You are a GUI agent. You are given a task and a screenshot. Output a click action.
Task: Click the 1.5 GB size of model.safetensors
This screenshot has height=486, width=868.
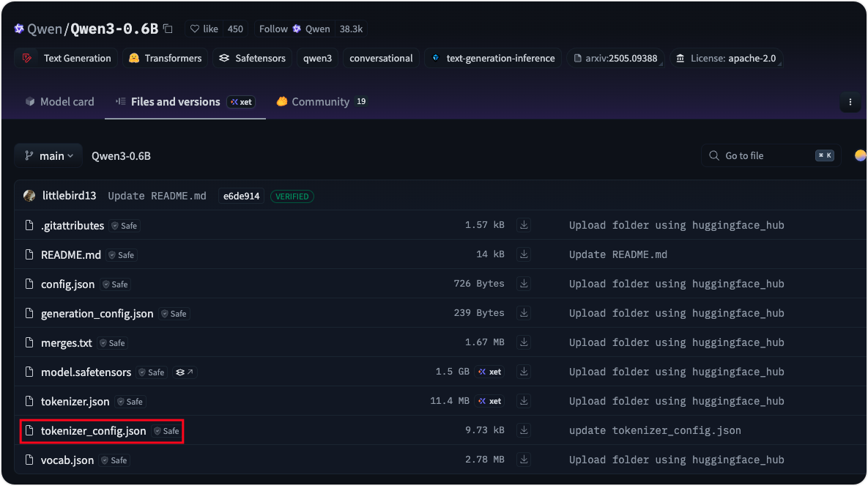452,372
